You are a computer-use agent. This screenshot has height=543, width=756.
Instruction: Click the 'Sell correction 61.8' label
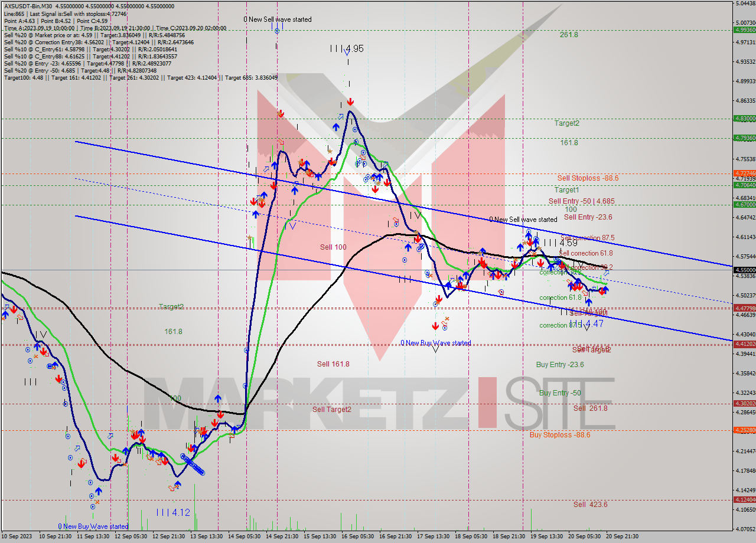click(x=585, y=253)
